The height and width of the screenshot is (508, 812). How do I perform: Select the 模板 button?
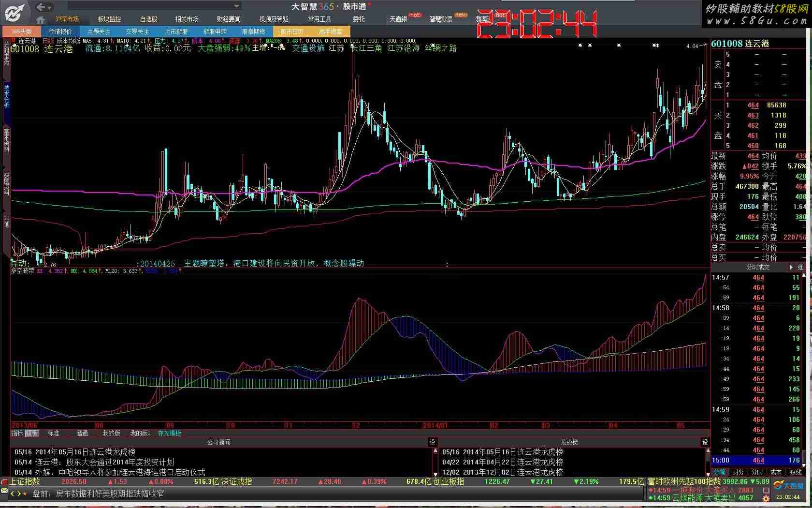[32, 433]
